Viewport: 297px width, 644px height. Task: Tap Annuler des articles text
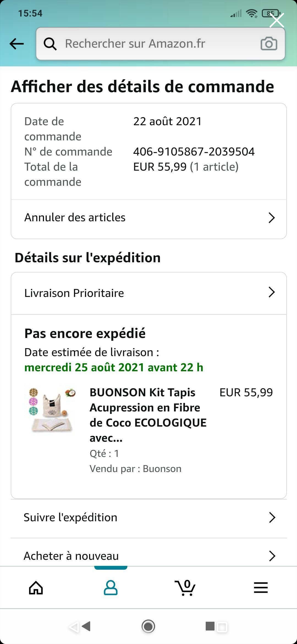pyautogui.click(x=75, y=217)
